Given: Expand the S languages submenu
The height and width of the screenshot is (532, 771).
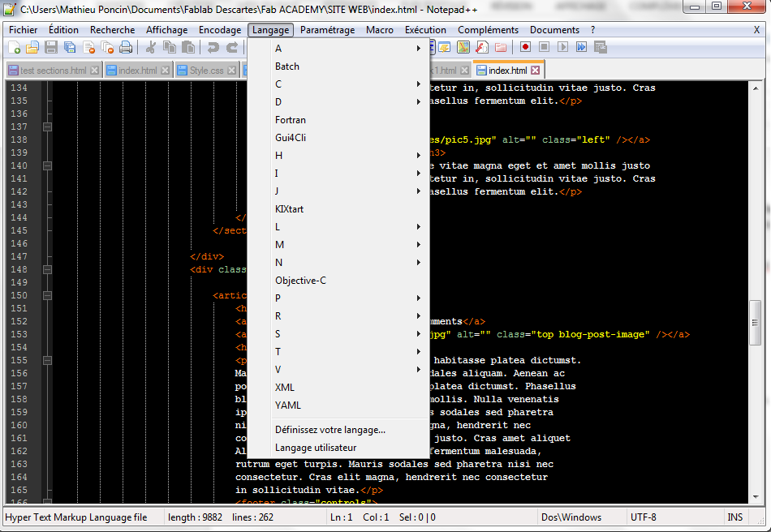Looking at the screenshot, I should 338,334.
